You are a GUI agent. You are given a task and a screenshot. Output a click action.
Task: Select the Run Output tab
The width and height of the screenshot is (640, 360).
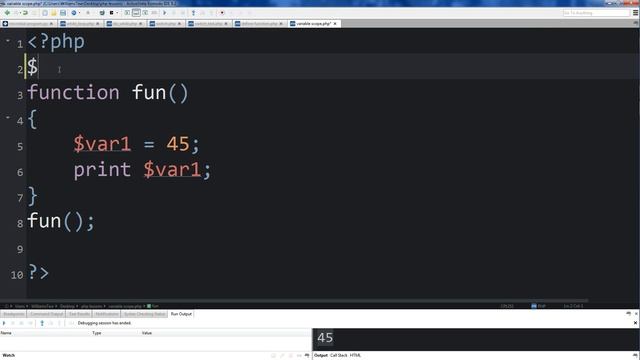pos(181,314)
